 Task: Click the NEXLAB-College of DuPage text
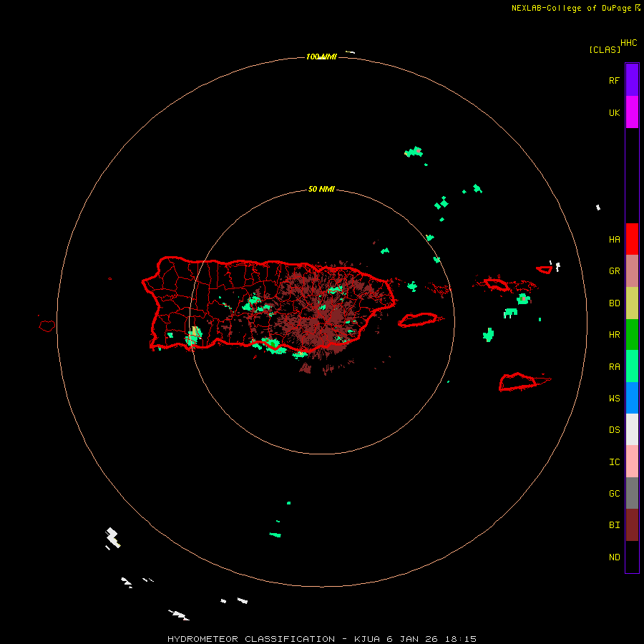(571, 8)
